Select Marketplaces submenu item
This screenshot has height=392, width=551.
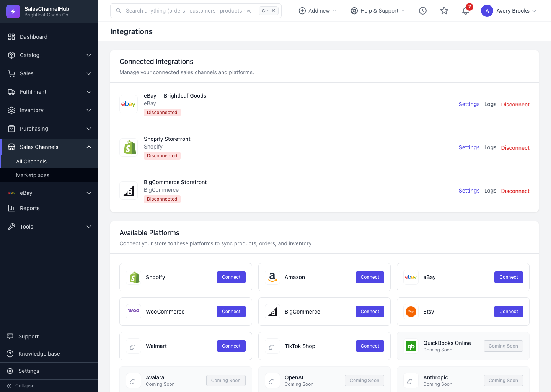[49, 175]
